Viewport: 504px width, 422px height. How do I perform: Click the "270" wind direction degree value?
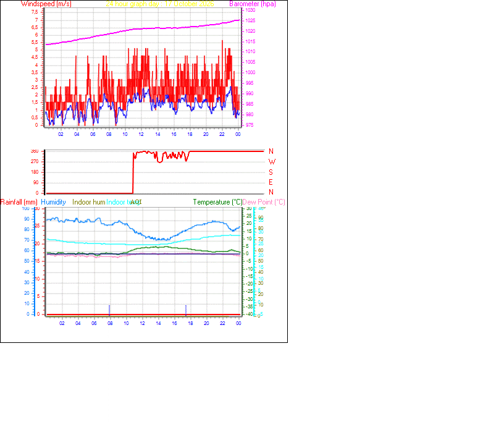coord(35,161)
